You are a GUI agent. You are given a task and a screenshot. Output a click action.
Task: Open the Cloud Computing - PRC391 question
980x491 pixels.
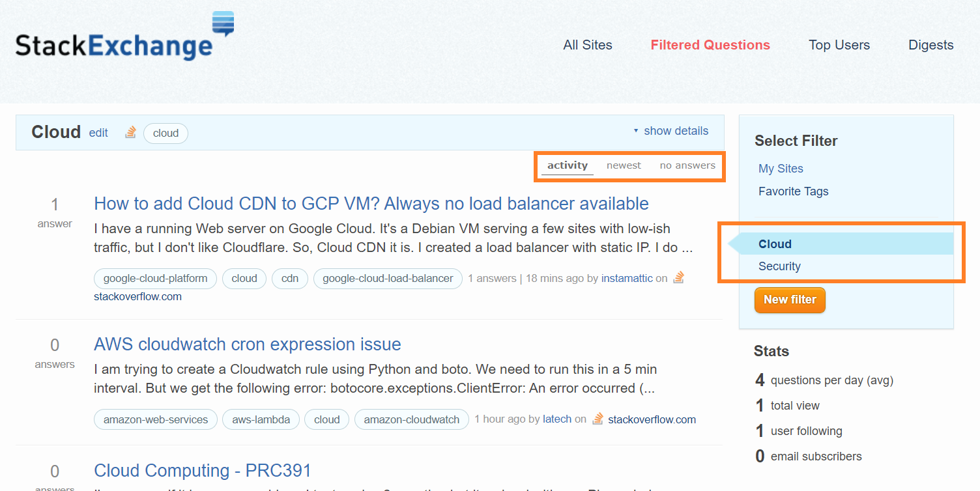[x=203, y=470]
